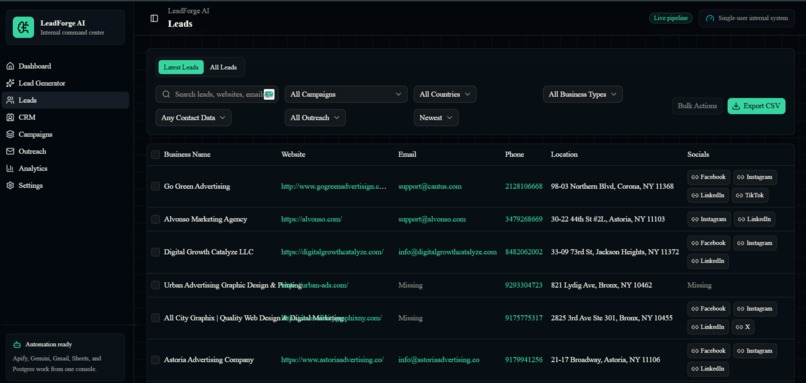Click the Settings gear icon
The image size is (806, 383).
pos(10,186)
